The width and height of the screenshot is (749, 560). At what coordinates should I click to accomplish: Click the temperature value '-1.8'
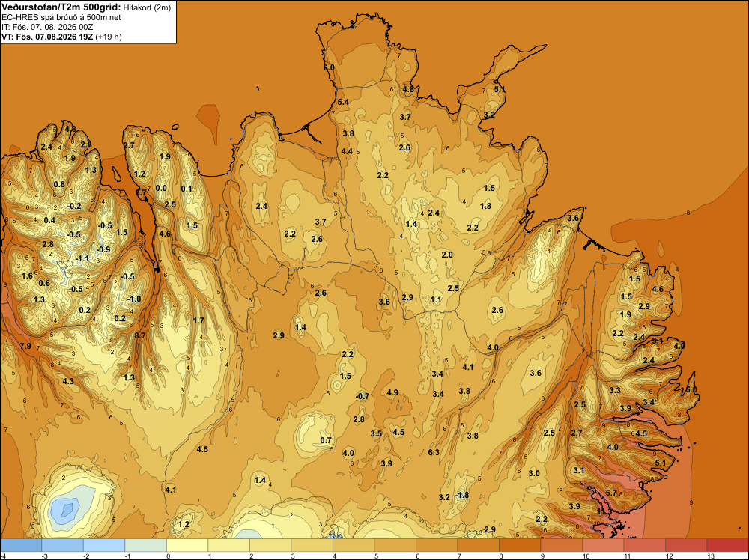462,495
